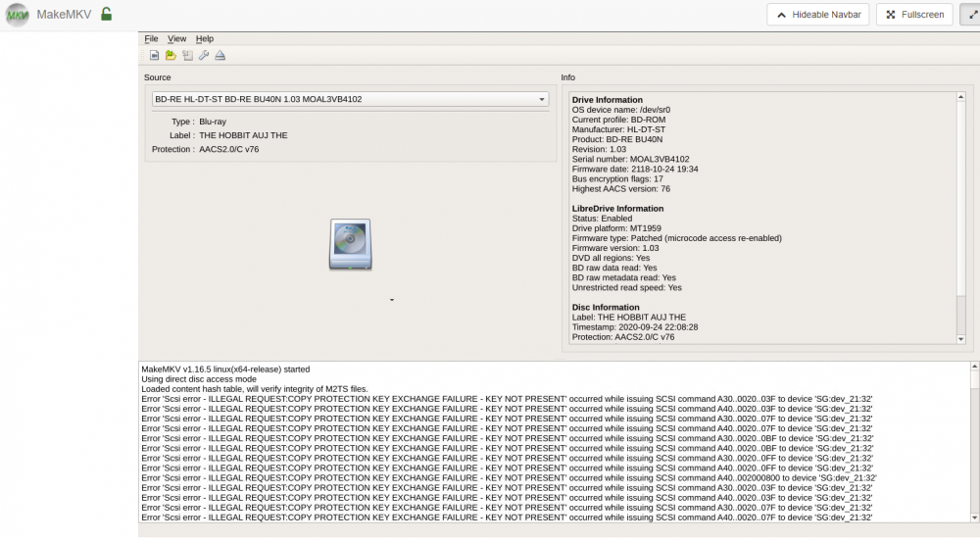Screen dimensions: 980x542
Task: Click the big open-disc drive icon
Action: (x=350, y=244)
